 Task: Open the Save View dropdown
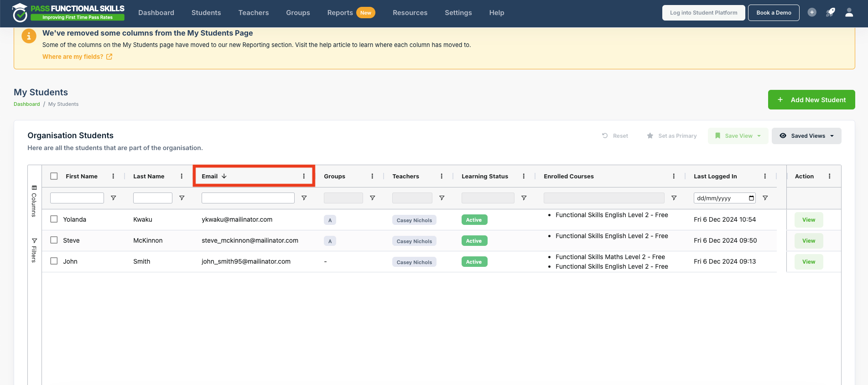coord(738,136)
